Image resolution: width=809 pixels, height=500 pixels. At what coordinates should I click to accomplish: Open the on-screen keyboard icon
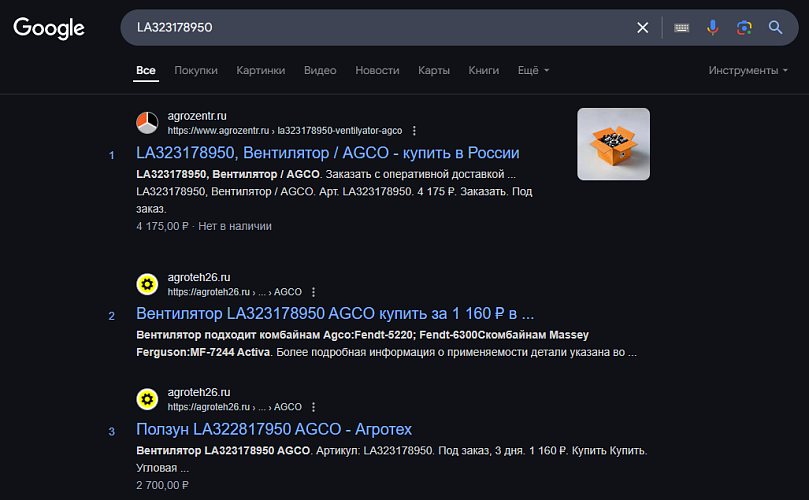click(682, 28)
